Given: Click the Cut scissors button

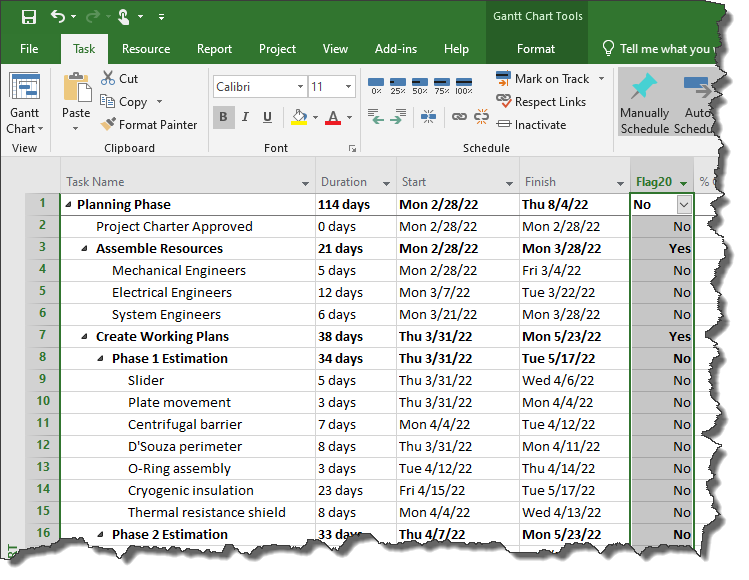Looking at the screenshot, I should pos(119,78).
